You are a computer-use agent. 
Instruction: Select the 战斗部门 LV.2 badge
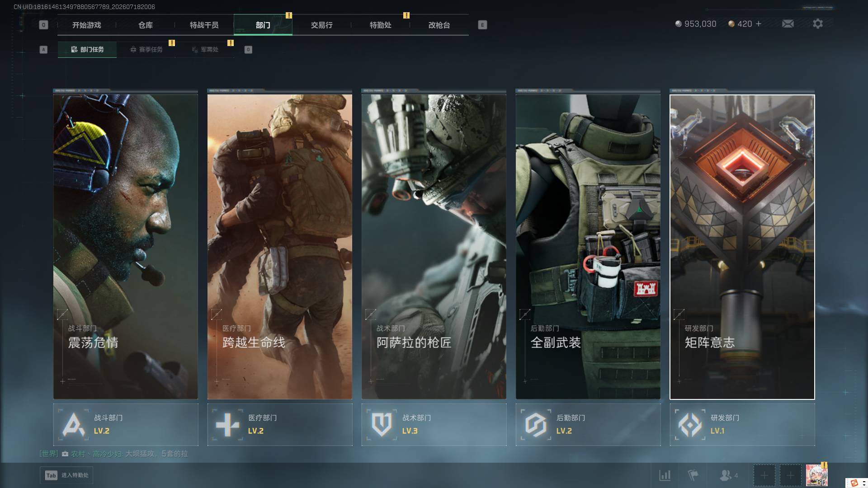coord(126,425)
